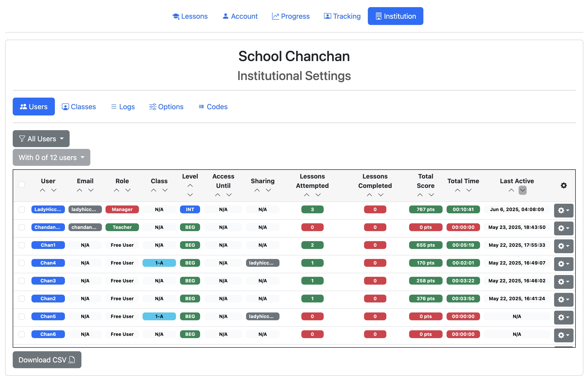Open table column settings gear in header
588x382 pixels.
(563, 186)
